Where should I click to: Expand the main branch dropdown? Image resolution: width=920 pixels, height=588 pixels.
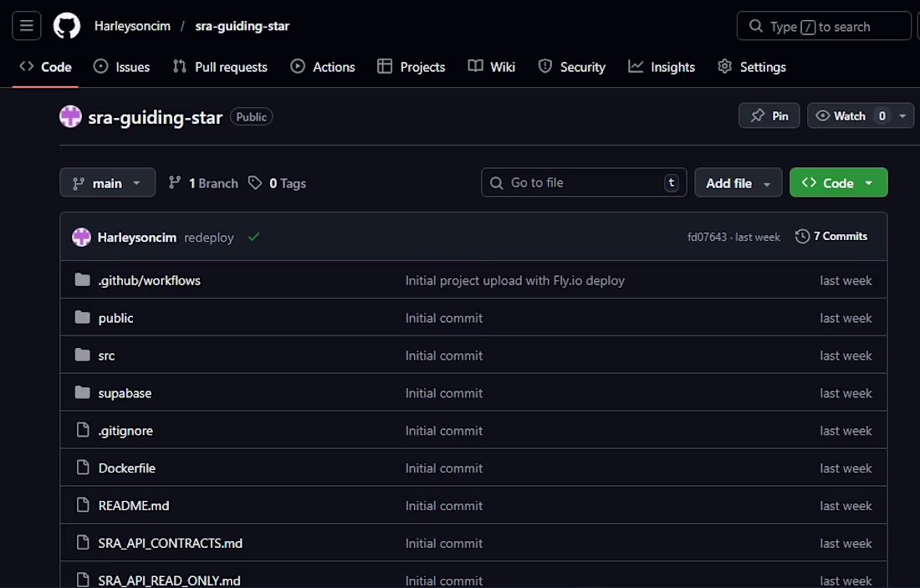(107, 183)
